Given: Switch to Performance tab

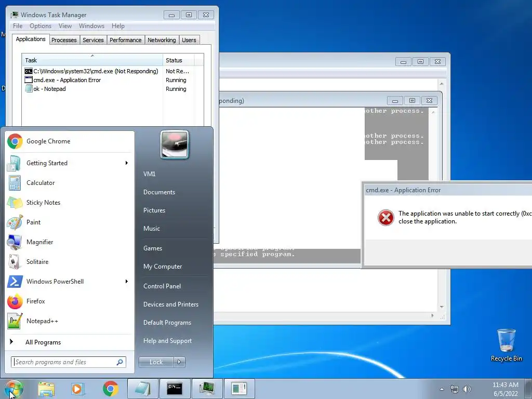Looking at the screenshot, I should (x=126, y=40).
